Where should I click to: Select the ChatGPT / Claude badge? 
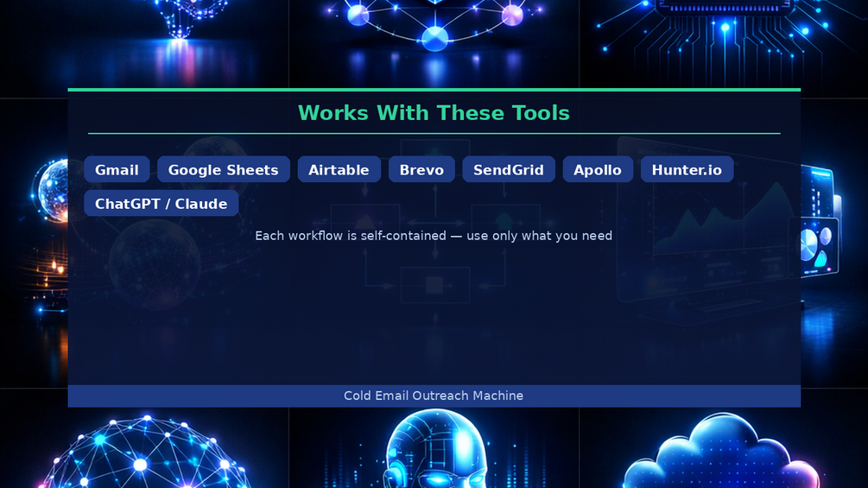point(162,203)
